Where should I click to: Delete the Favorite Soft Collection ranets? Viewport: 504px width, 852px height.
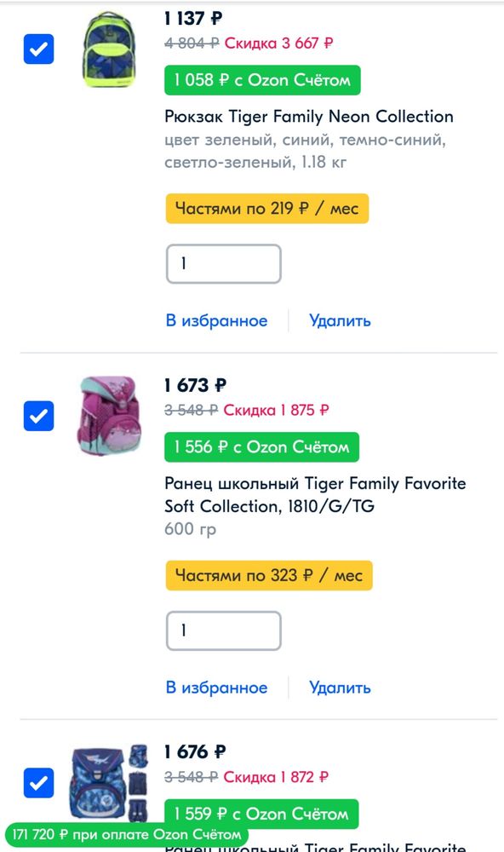[339, 687]
